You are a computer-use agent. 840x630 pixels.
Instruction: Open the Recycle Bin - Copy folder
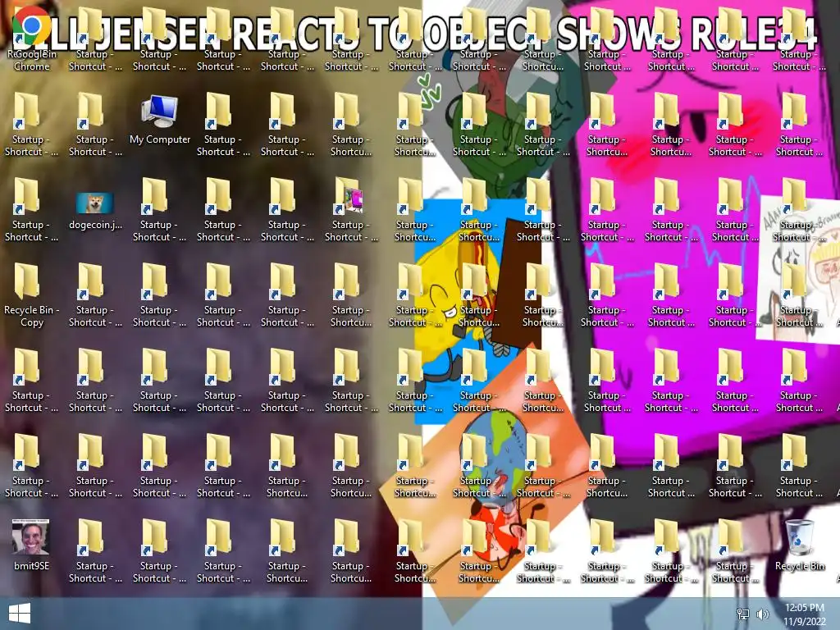(32, 294)
